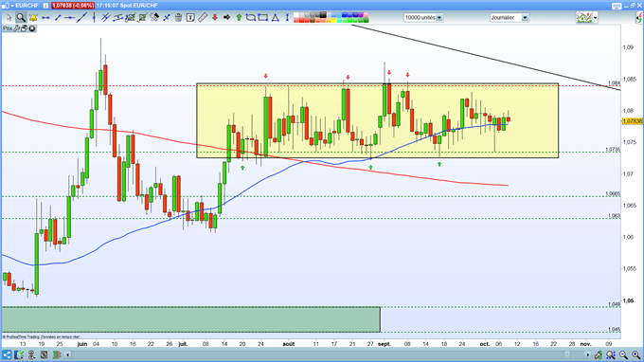
Task: Click the Prix label button
Action: (7, 28)
